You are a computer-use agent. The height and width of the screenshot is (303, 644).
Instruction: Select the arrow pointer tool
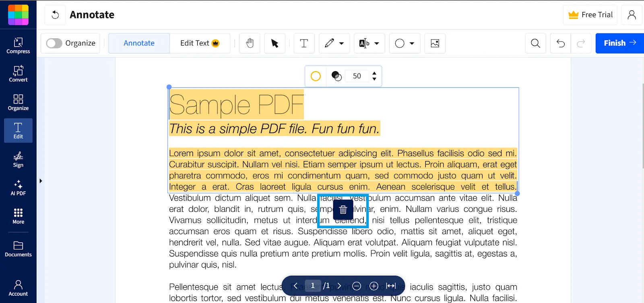point(275,43)
